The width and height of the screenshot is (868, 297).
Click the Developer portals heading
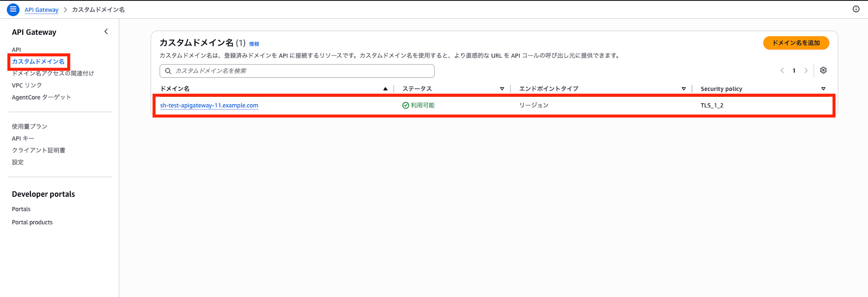[43, 194]
